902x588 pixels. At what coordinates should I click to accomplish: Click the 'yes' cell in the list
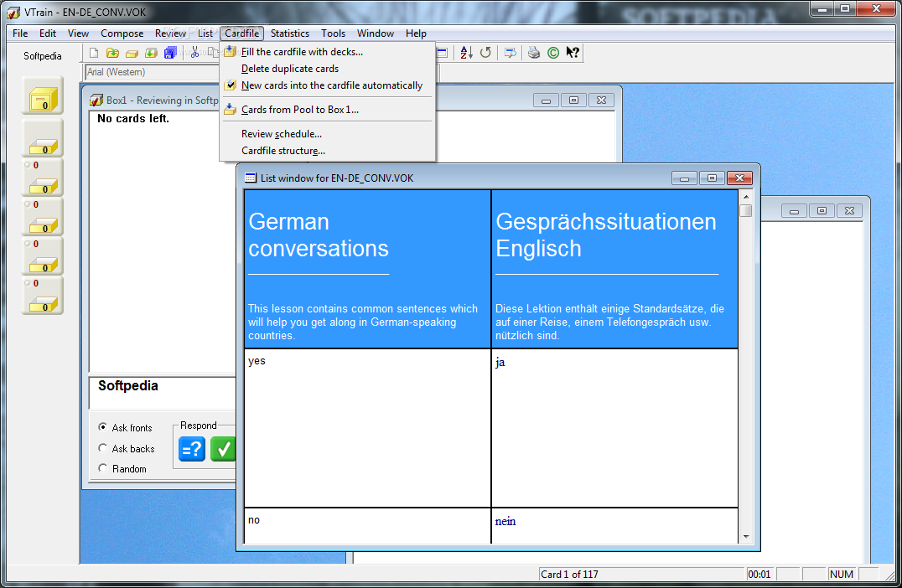pyautogui.click(x=367, y=428)
